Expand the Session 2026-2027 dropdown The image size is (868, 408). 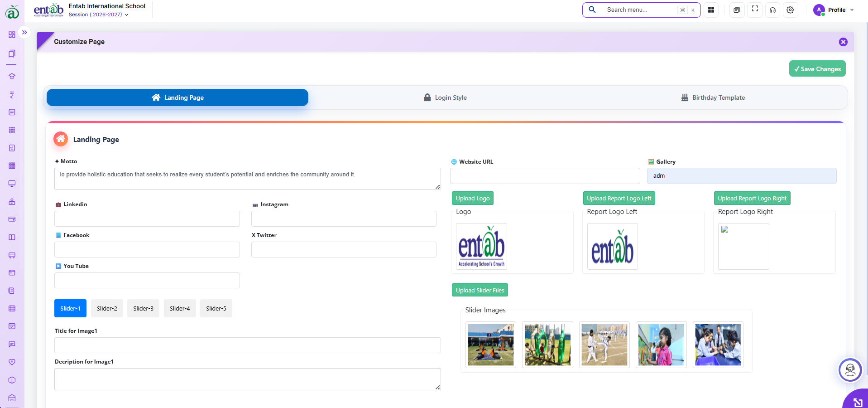point(98,15)
